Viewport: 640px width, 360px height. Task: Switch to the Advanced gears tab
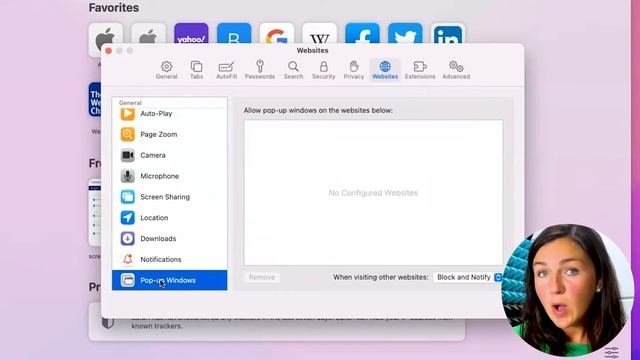[456, 70]
